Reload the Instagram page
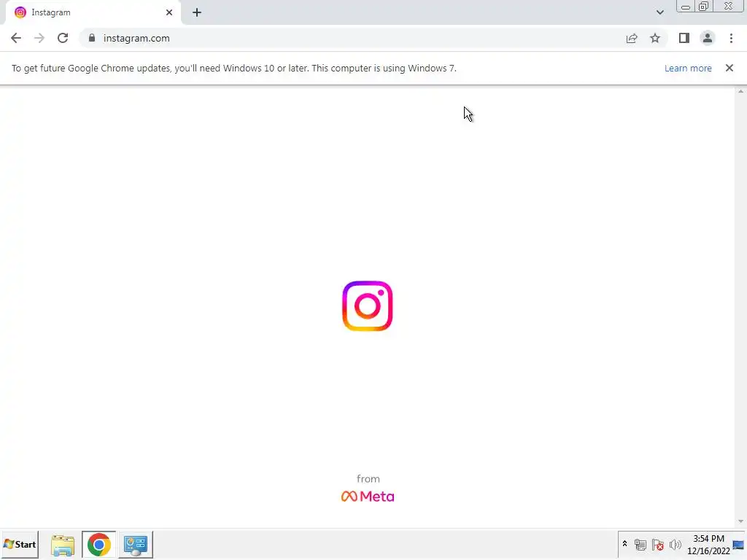747x560 pixels. coord(63,38)
